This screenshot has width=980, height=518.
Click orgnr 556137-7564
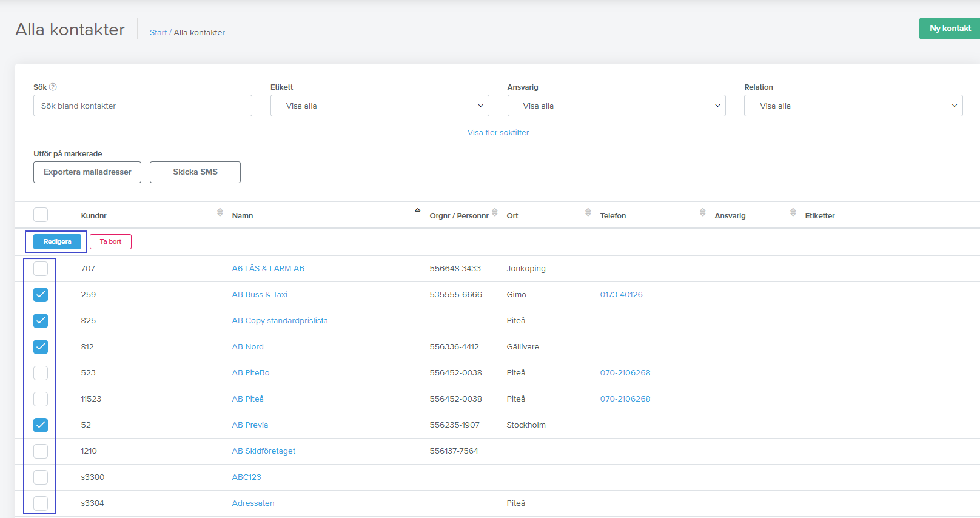click(454, 451)
